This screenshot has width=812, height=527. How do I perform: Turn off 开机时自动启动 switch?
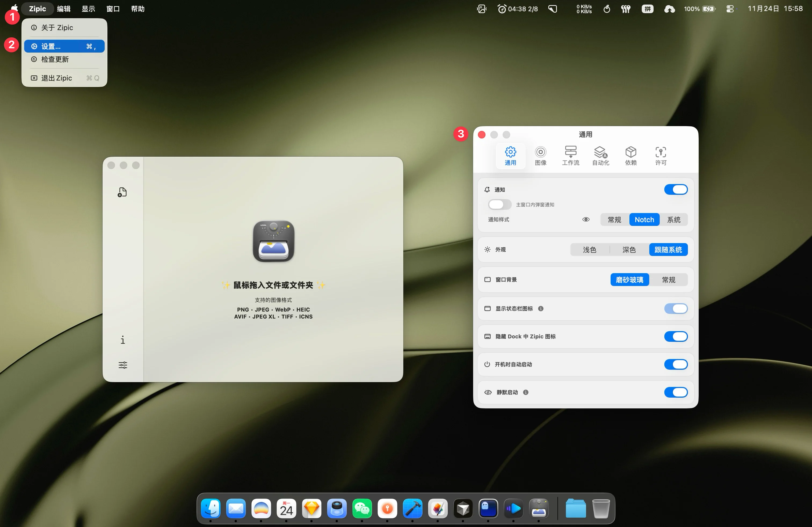(676, 364)
